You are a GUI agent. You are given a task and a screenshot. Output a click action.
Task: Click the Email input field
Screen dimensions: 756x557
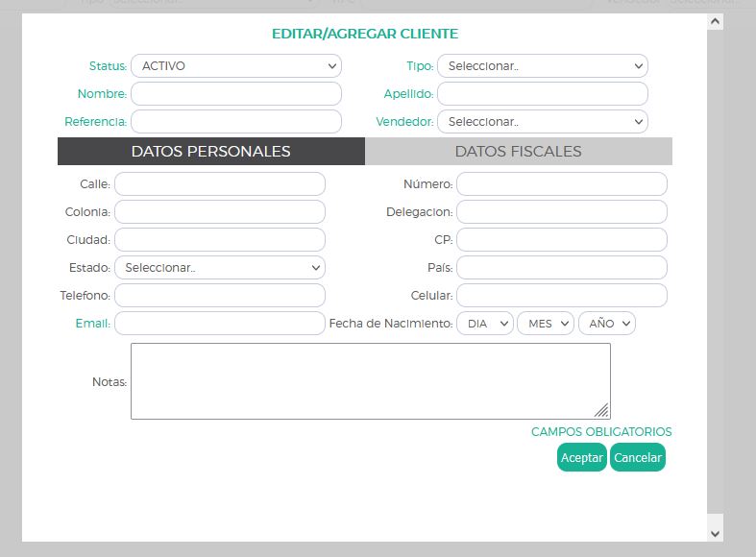219,324
